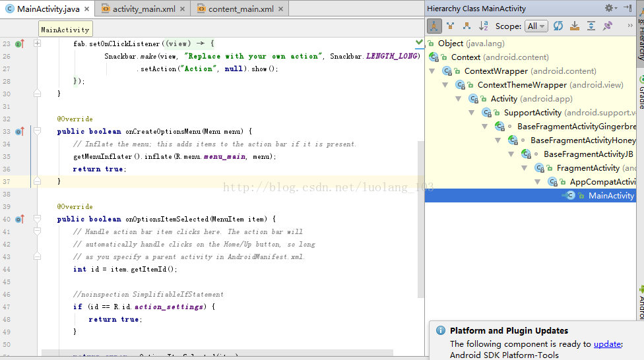This screenshot has height=360, width=644.
Task: Collapse code block ending at line 30
Action: 37,94
